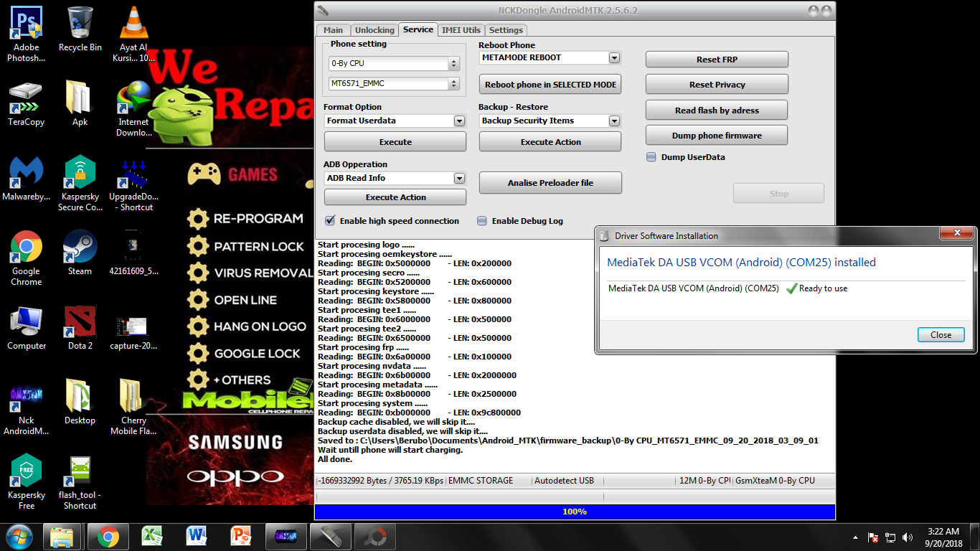Screen dimensions: 980x551
Task: Open the 0-By CPU phone setting selector
Action: pyautogui.click(x=394, y=63)
